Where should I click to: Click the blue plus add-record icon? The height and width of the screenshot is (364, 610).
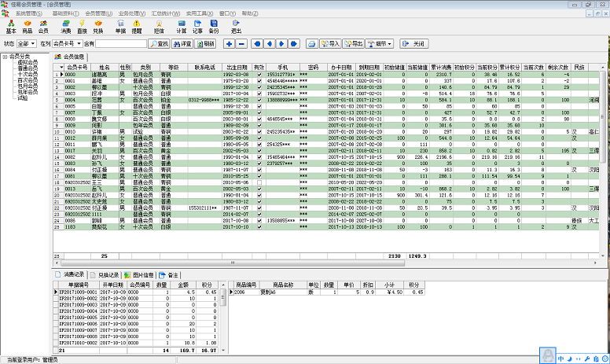tap(228, 43)
